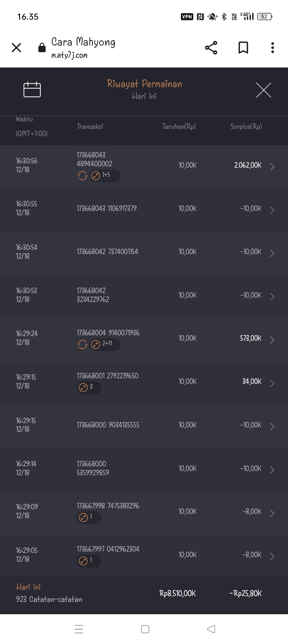
Task: Open the three-dot browser menu
Action: pyautogui.click(x=272, y=48)
